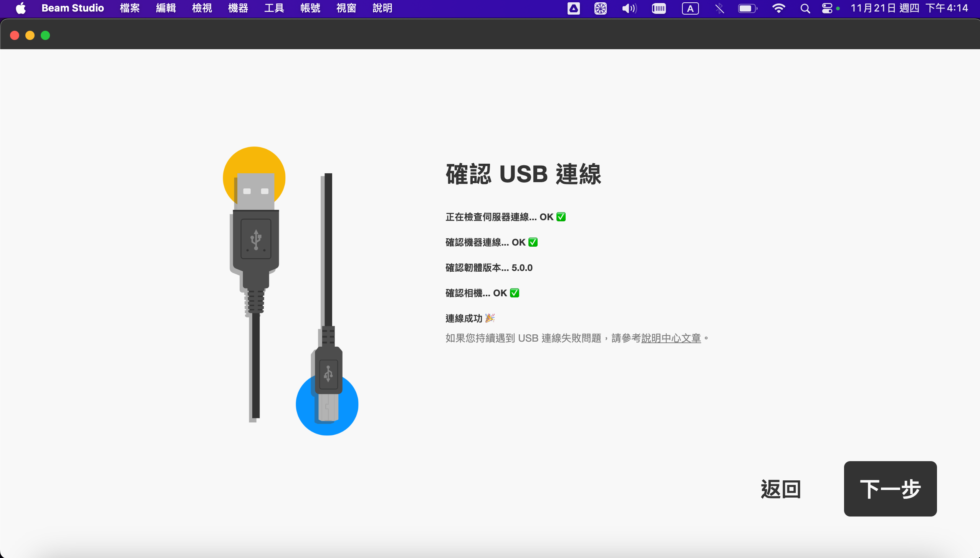Close the Beam Studio window
The image size is (980, 558).
tap(15, 35)
